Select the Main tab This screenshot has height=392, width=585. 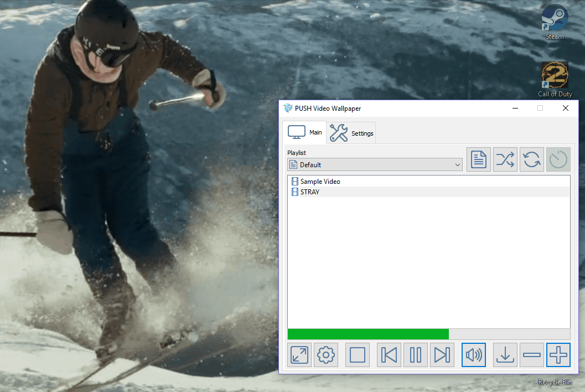(x=304, y=133)
